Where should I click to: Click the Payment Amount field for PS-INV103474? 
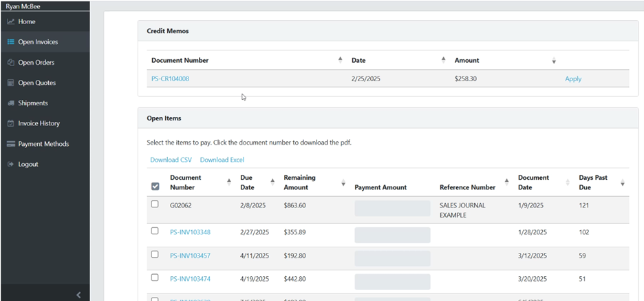pyautogui.click(x=392, y=282)
